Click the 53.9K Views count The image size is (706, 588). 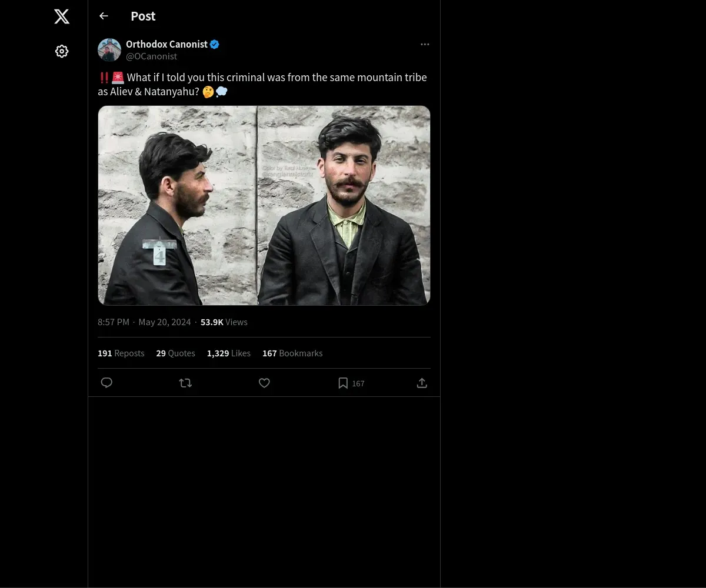click(x=224, y=322)
